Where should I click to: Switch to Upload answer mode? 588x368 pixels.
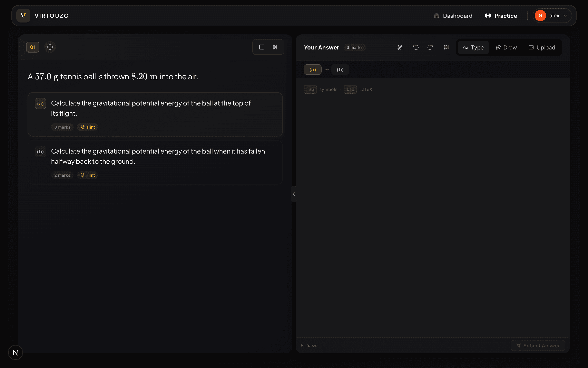[x=542, y=47]
